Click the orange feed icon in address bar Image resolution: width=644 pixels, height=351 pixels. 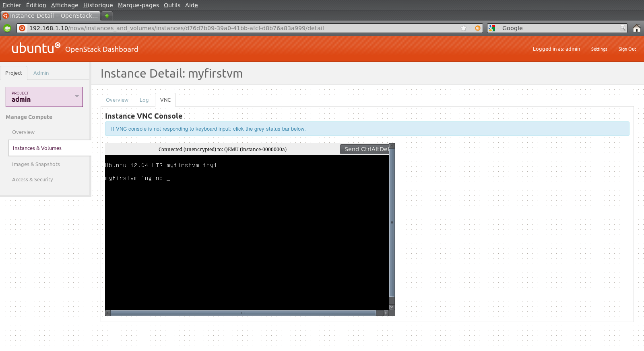(x=478, y=28)
